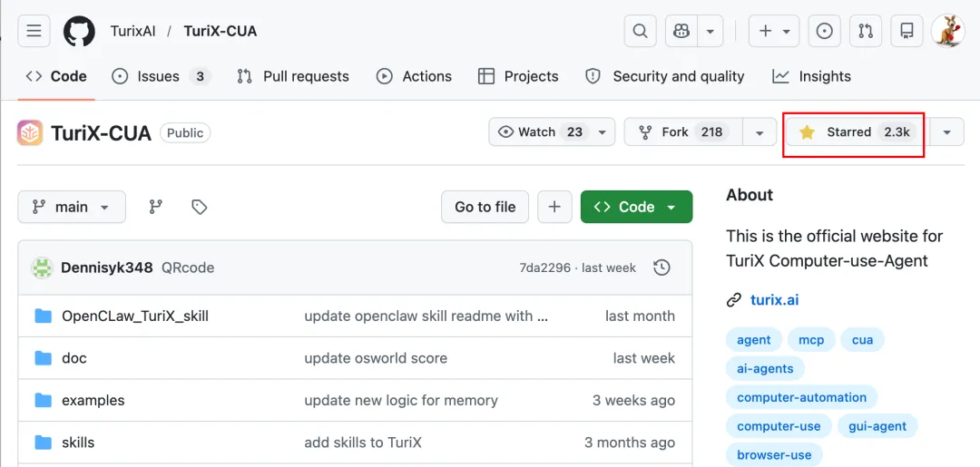Open the Copilot chat icon

click(681, 31)
